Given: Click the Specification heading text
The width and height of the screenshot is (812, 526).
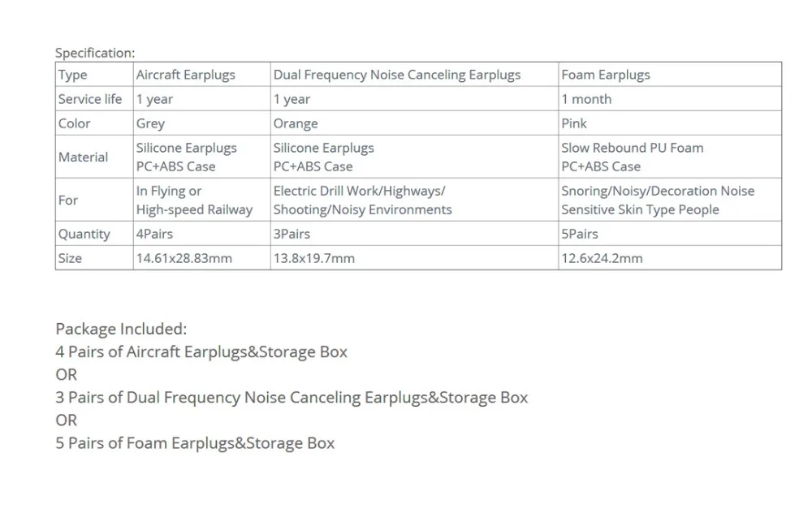Looking at the screenshot, I should [95, 53].
